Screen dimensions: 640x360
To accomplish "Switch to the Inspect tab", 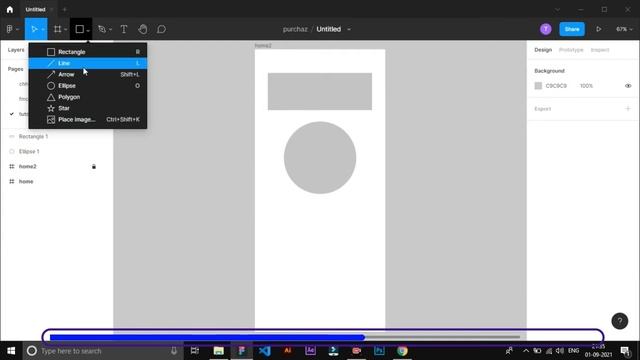I will 600,50.
